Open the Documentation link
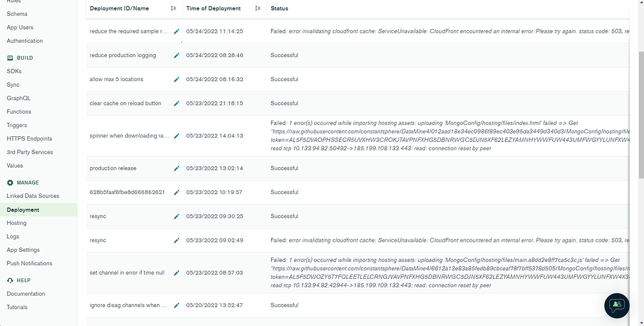 (26, 294)
